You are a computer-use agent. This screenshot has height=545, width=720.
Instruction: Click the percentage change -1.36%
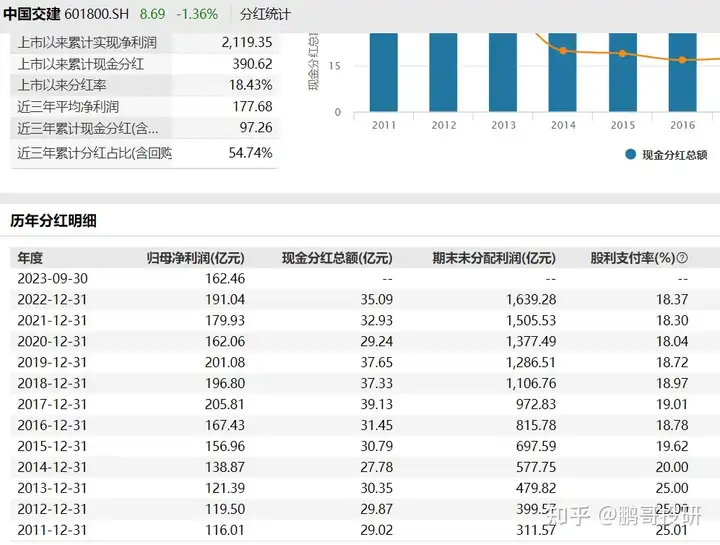click(197, 14)
